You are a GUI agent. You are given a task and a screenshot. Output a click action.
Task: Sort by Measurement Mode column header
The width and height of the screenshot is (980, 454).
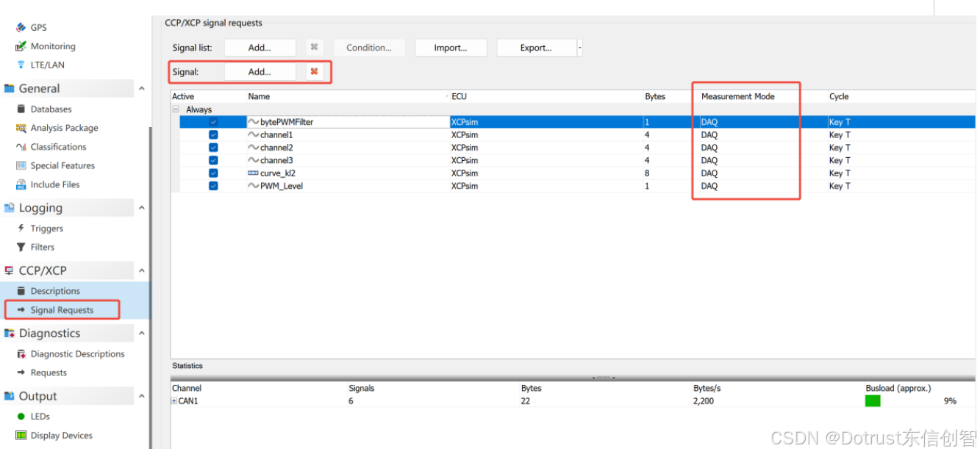point(737,96)
